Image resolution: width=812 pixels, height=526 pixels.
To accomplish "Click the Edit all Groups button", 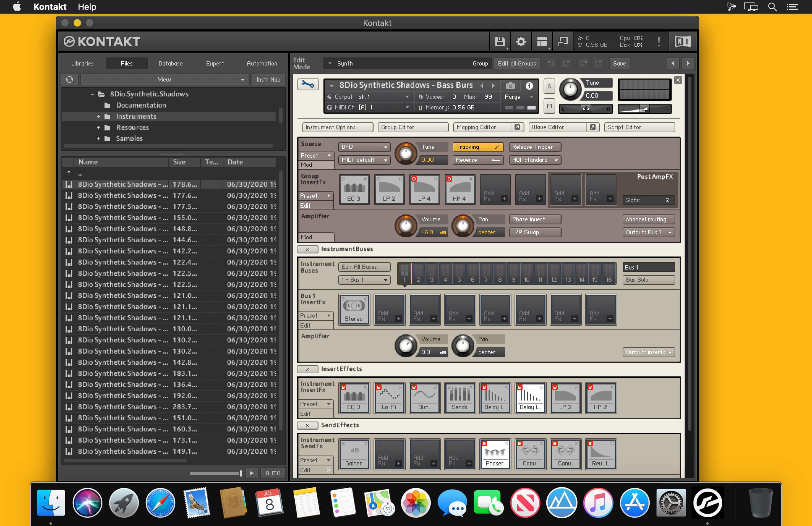I will pyautogui.click(x=516, y=63).
